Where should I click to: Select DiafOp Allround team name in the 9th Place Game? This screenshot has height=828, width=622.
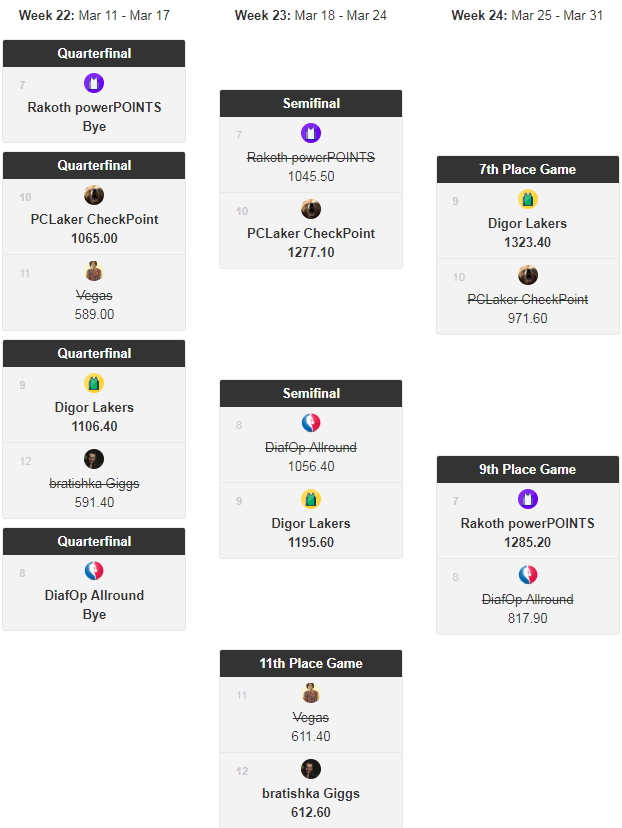pos(528,599)
